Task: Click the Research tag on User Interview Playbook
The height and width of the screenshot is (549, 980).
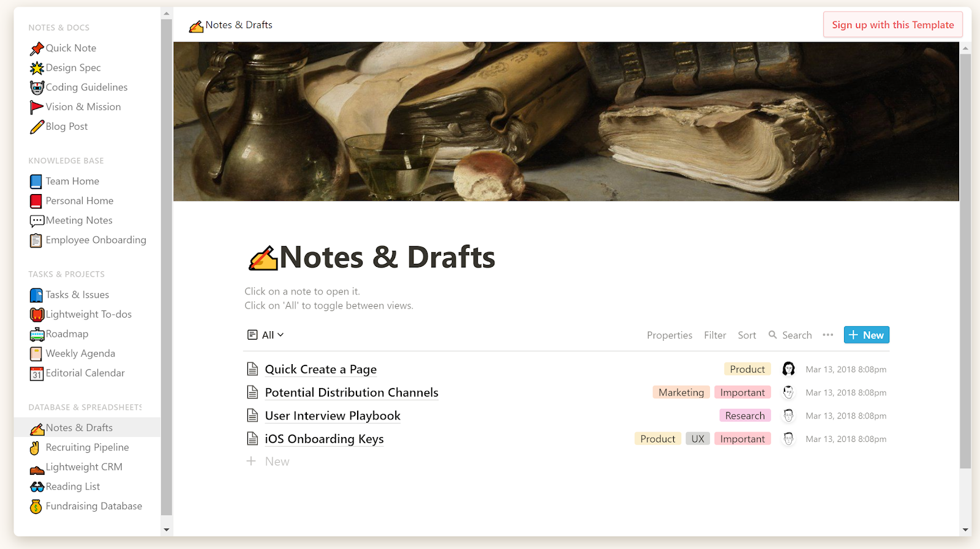Action: click(745, 416)
